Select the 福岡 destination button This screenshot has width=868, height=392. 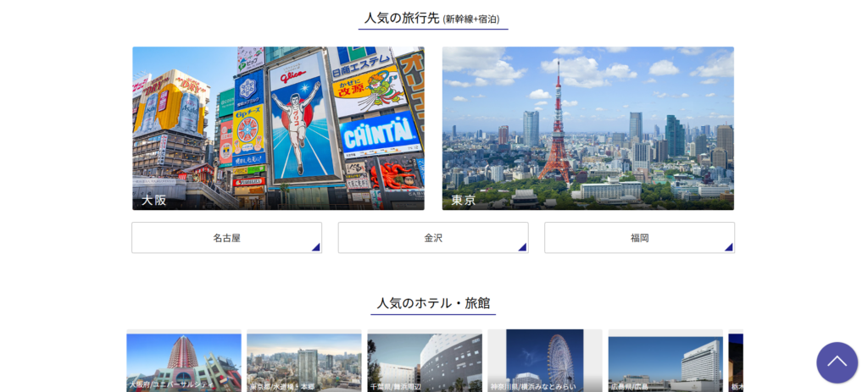coord(639,238)
